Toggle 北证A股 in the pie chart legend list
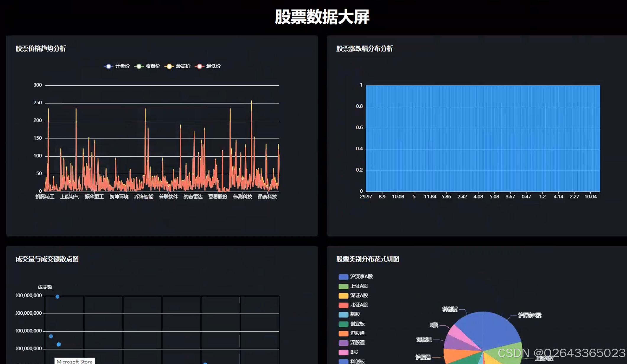Screen dimensions: 627x364 click(x=353, y=305)
